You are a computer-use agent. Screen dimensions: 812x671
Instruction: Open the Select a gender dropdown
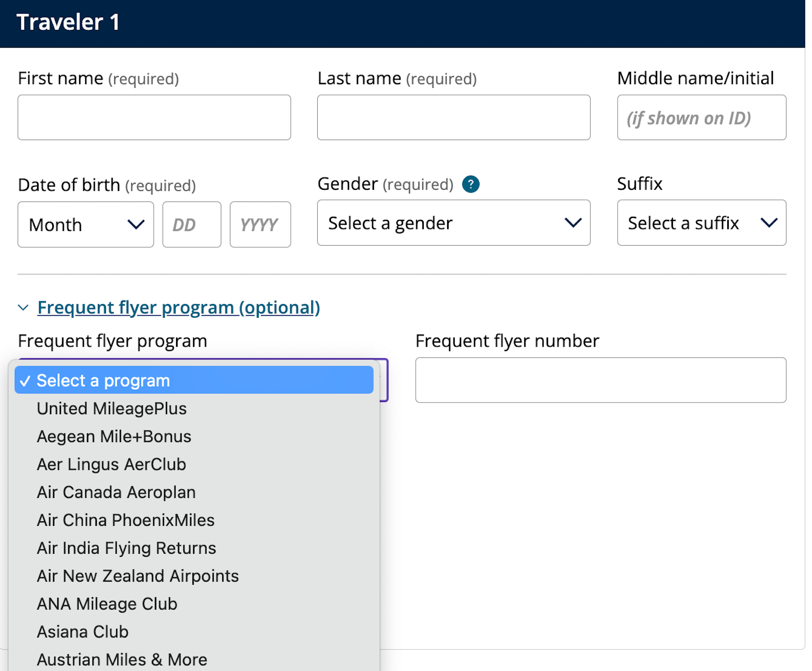[453, 223]
